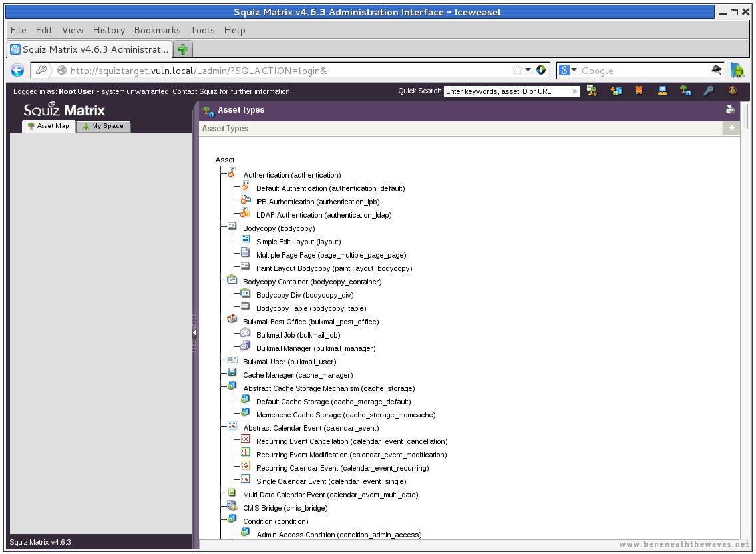This screenshot has height=554, width=756.
Task: Click 'Bodycopy Container (bodycopy_container)' text
Action: click(312, 282)
